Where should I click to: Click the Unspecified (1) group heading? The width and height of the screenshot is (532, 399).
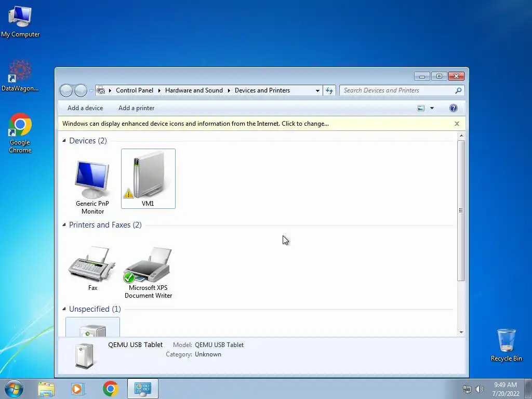pyautogui.click(x=95, y=309)
